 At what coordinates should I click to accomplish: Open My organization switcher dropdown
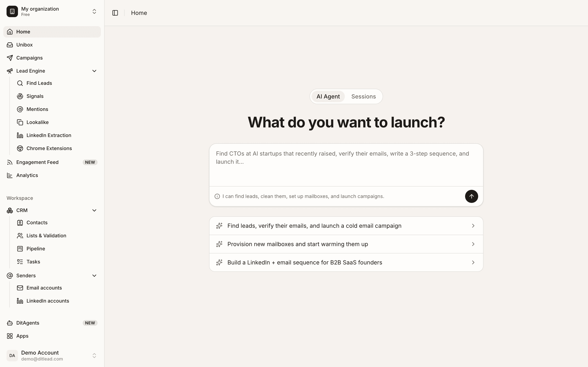[x=52, y=11]
